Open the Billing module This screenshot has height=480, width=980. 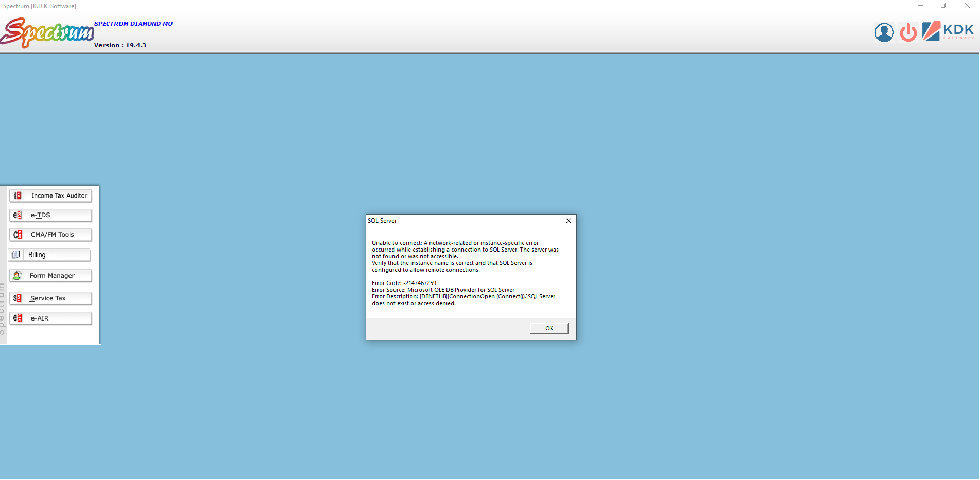pos(49,255)
